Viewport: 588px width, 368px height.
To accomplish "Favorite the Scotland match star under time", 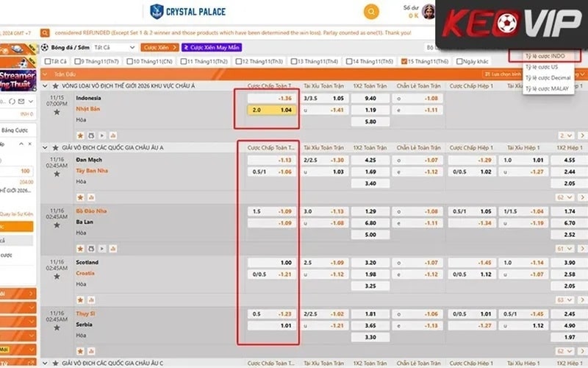I will click(57, 277).
